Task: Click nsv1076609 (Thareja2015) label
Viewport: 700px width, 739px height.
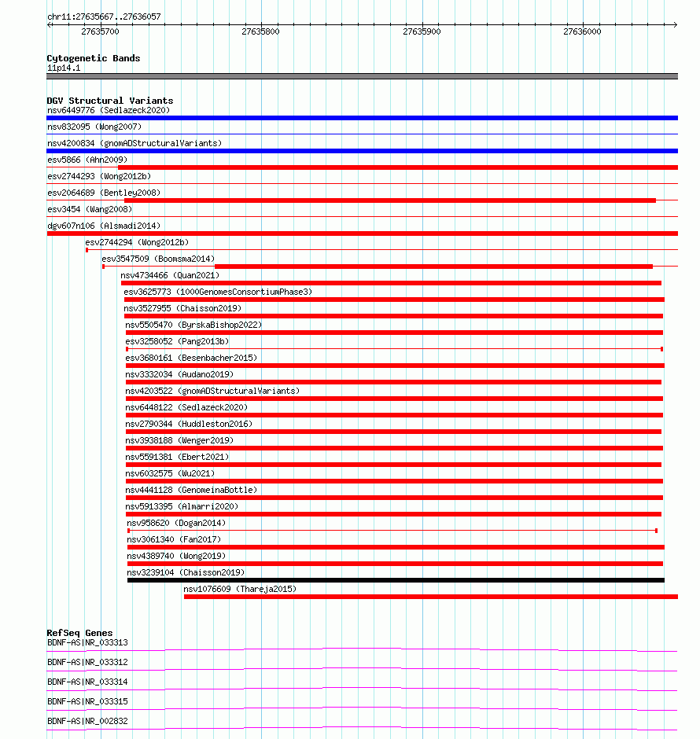Action: [240, 589]
